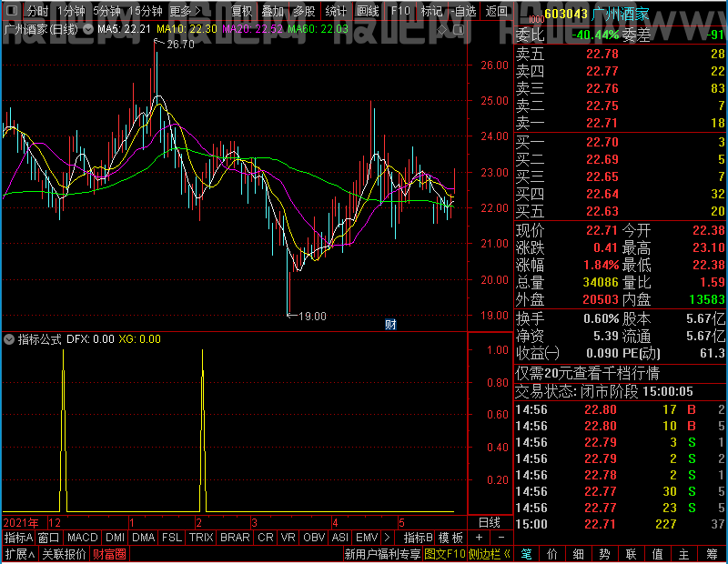This screenshot has width=728, height=564.
Task: Switch indicator to FSL
Action: pos(172,538)
